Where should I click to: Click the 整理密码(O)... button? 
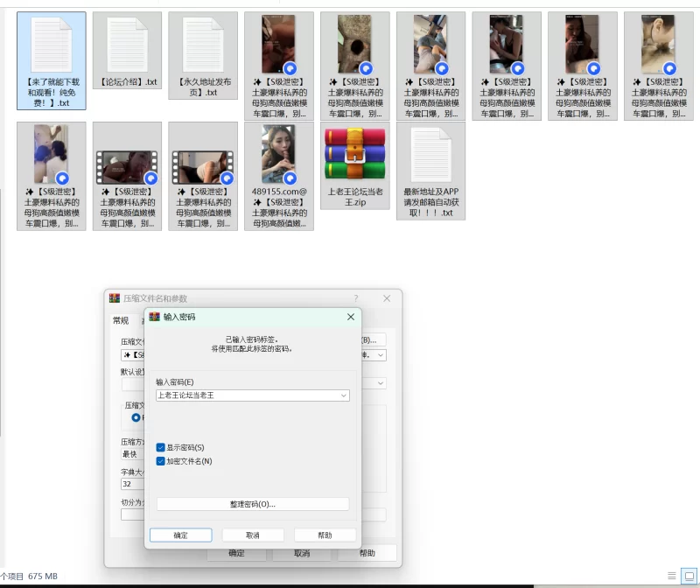tap(253, 504)
